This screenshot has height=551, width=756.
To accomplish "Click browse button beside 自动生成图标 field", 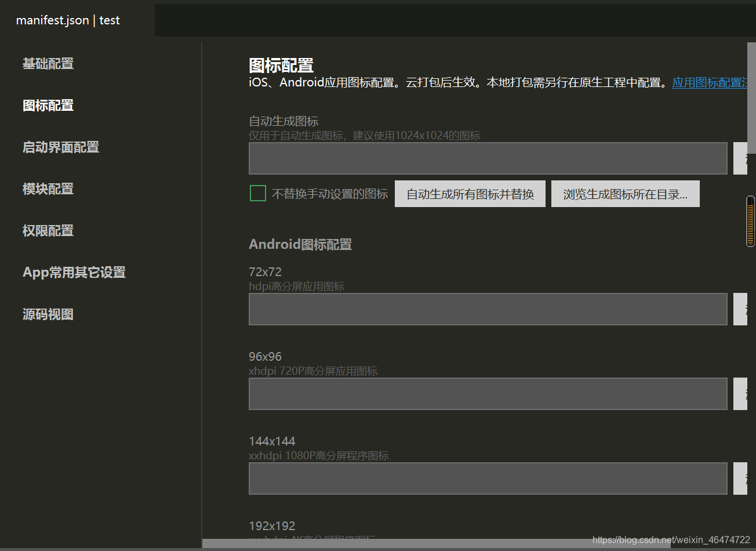I will [x=740, y=158].
